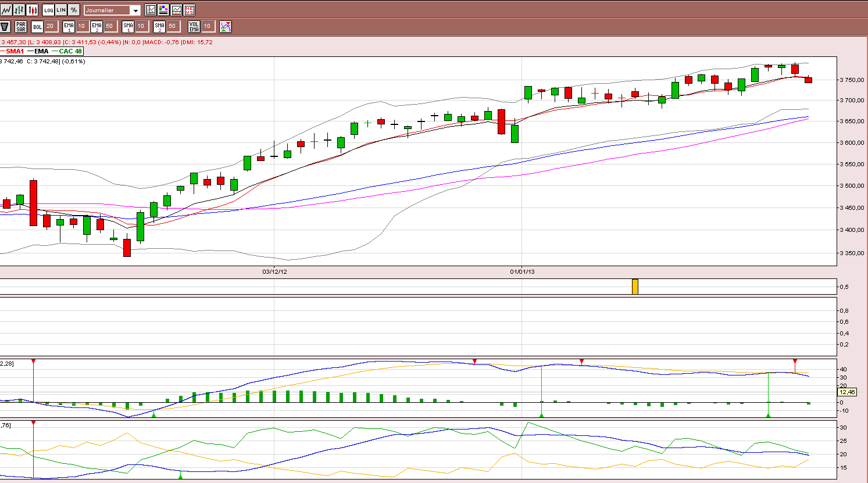Viewport: 868px width, 483px height.
Task: Click the last red sell marker on MACD panel
Action: pos(795,362)
